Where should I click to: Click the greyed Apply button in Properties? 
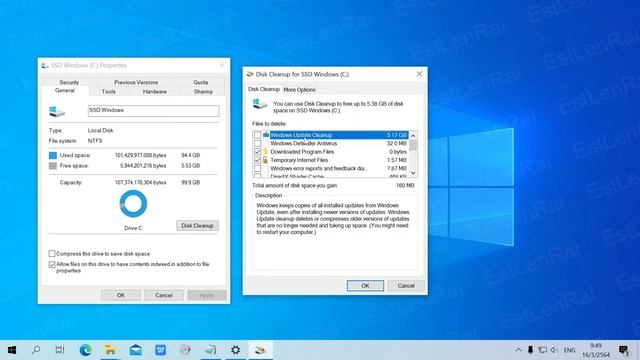click(x=207, y=295)
